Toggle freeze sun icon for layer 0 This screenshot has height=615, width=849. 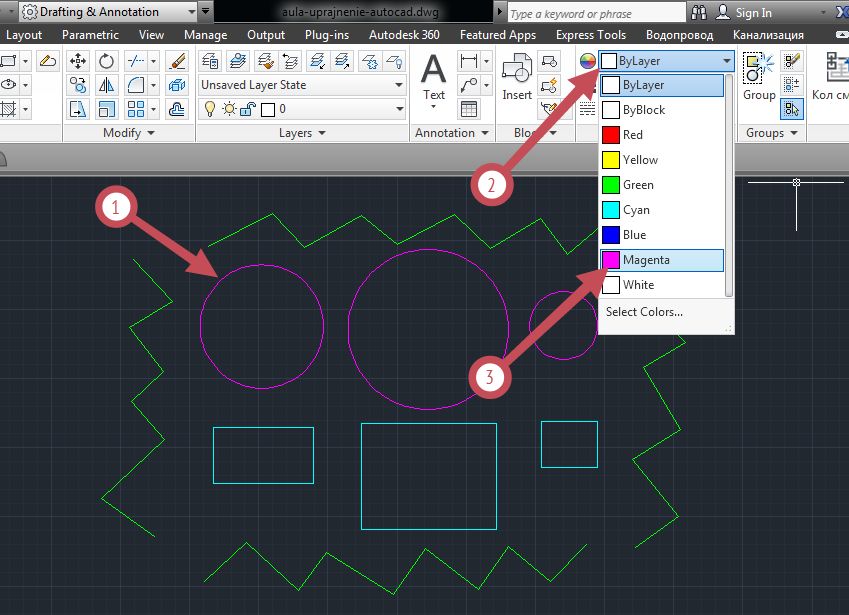pyautogui.click(x=230, y=109)
